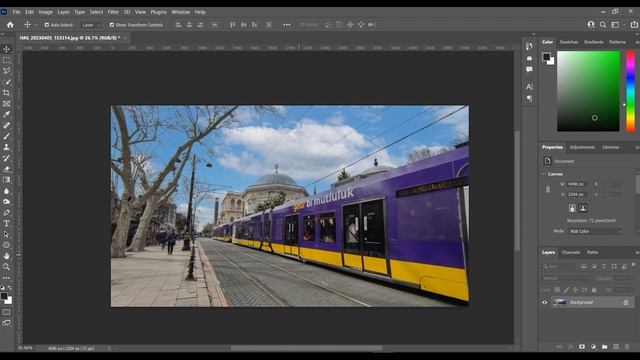This screenshot has height=360, width=640.
Task: Select the Move tool in the toolbar
Action: 7,49
